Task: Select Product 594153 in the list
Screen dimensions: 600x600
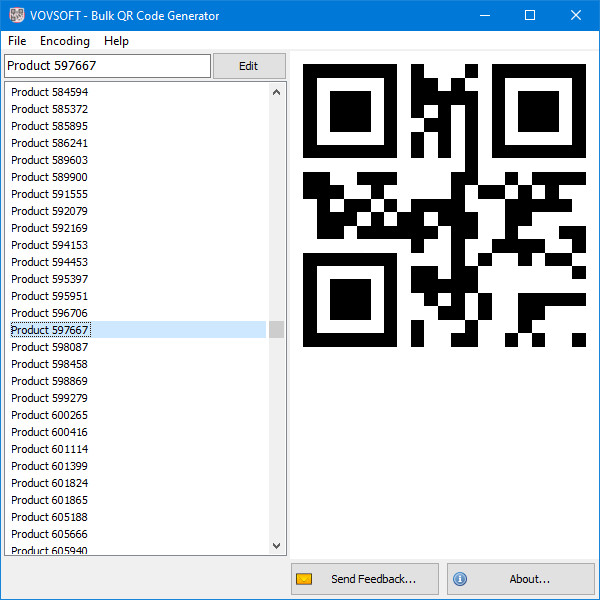Action: 138,245
